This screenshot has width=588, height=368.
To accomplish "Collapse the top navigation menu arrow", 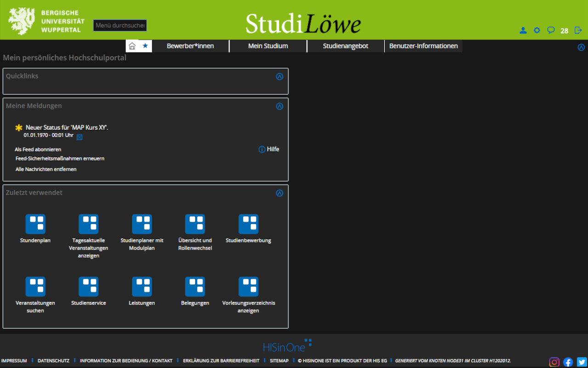I will 581,47.
